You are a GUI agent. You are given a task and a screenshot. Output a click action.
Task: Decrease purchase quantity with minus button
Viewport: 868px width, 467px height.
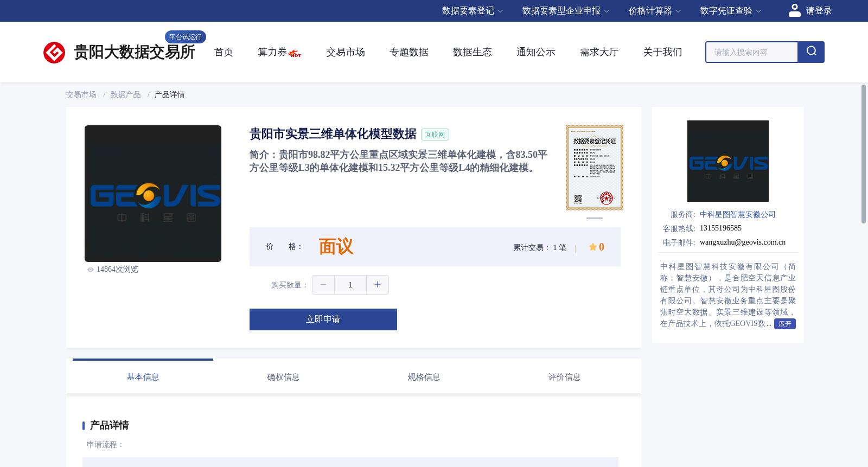coord(323,285)
